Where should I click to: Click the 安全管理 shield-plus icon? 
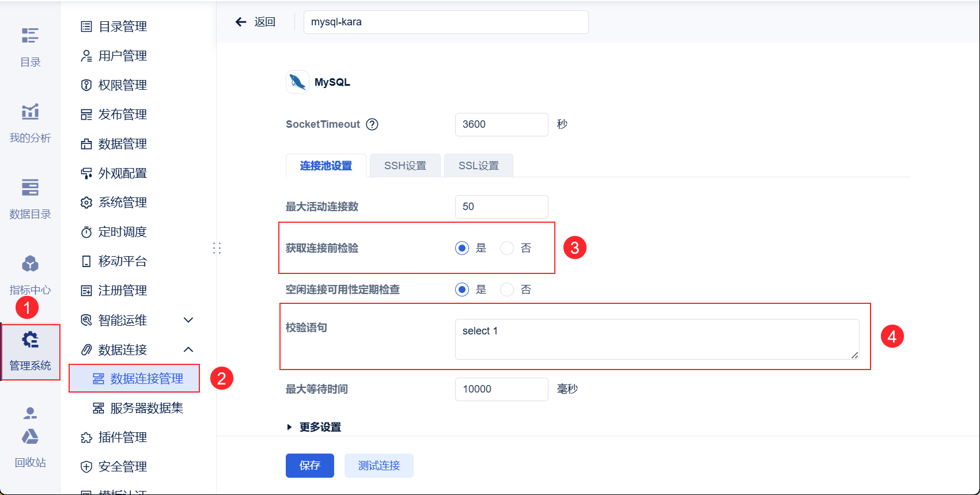coord(86,467)
